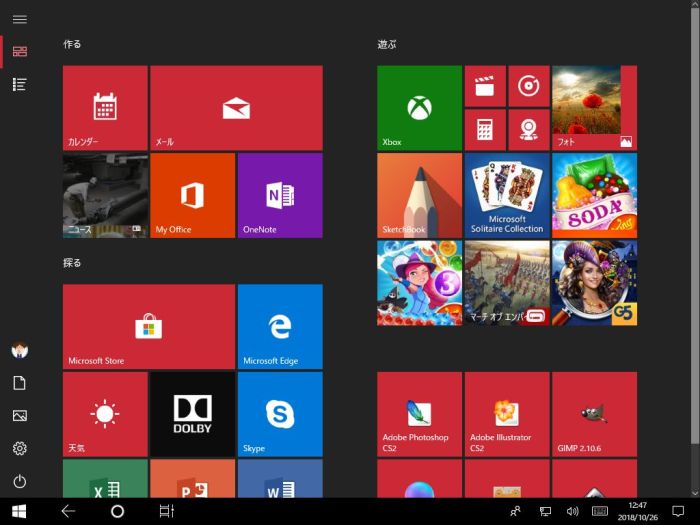
Task: Launch Microsoft Edge from its tile
Action: coord(280,326)
